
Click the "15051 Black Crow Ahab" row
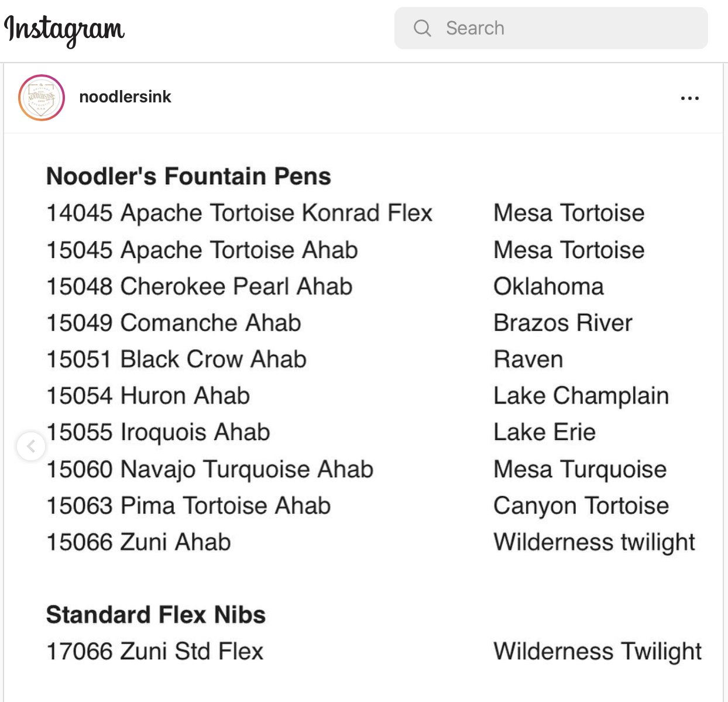(x=176, y=360)
